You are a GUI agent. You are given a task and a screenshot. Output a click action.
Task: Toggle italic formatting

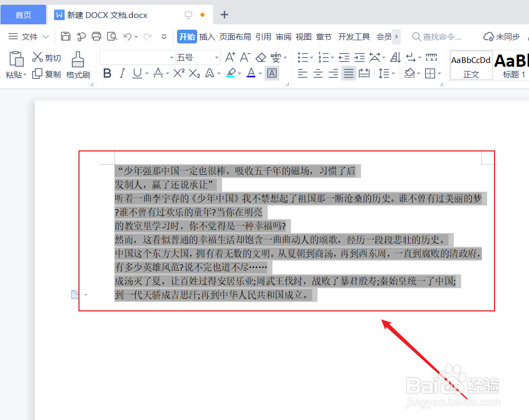122,73
